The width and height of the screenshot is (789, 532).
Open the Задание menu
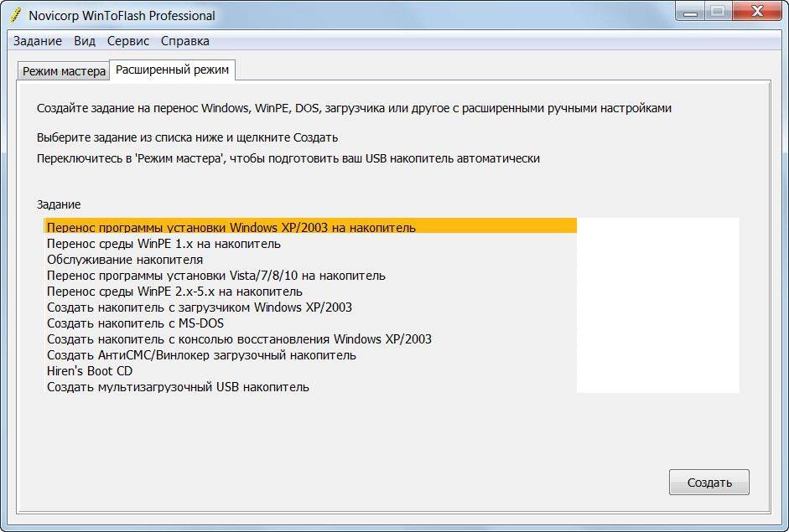(38, 41)
